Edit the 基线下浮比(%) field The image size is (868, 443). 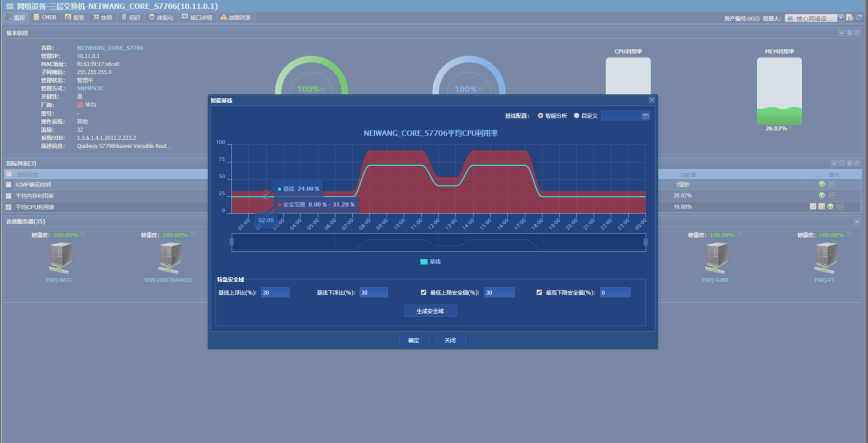(373, 292)
